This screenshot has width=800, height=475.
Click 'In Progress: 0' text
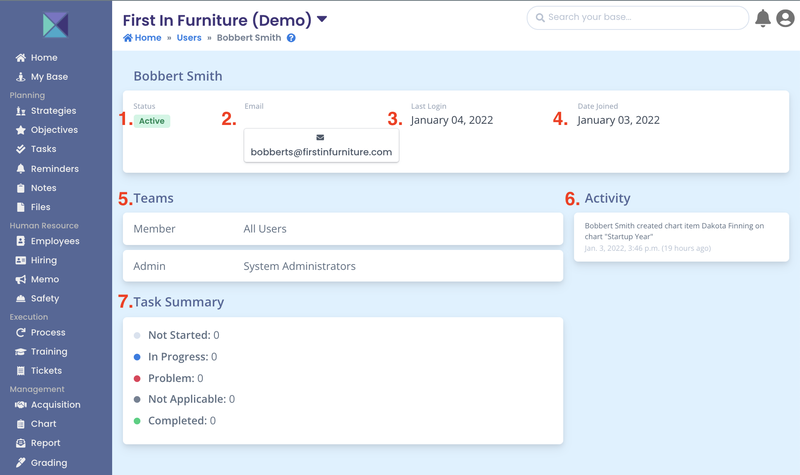point(183,357)
